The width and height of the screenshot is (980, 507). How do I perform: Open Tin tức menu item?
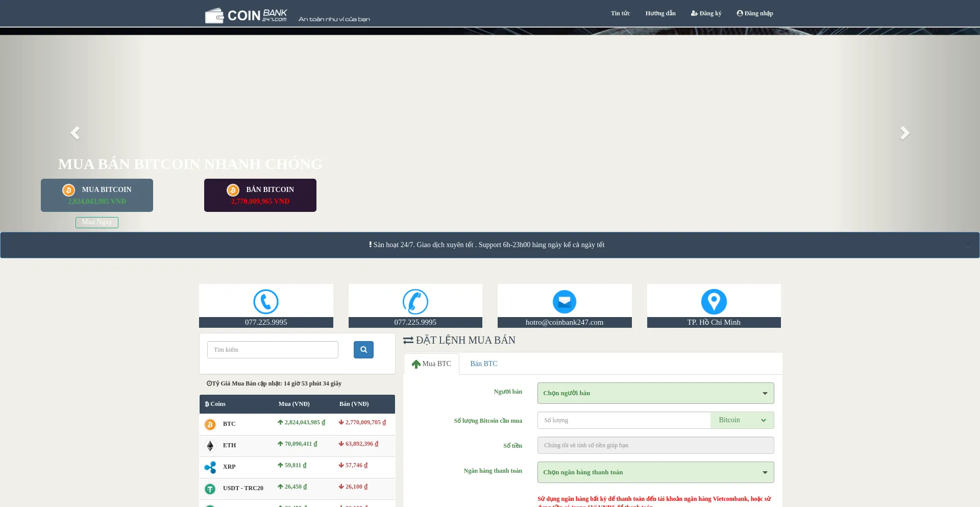[x=620, y=13]
